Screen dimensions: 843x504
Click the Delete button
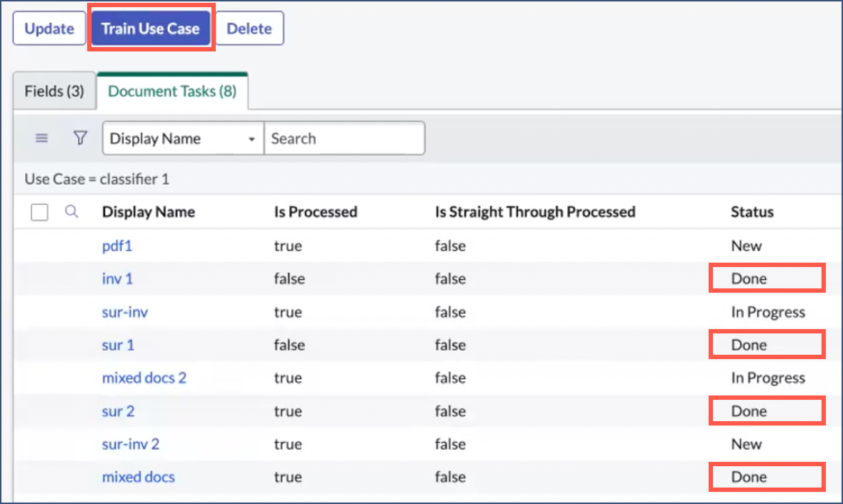point(249,29)
